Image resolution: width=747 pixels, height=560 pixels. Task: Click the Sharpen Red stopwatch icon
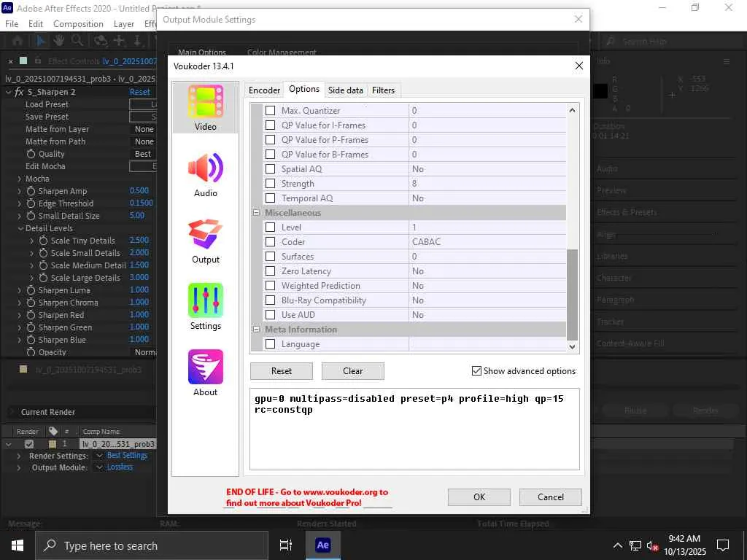coord(31,315)
